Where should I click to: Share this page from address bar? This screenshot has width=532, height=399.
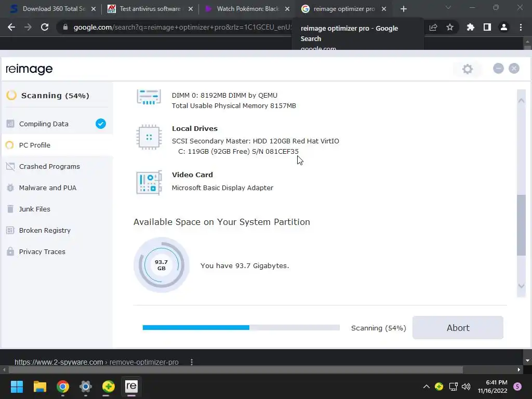[433, 27]
